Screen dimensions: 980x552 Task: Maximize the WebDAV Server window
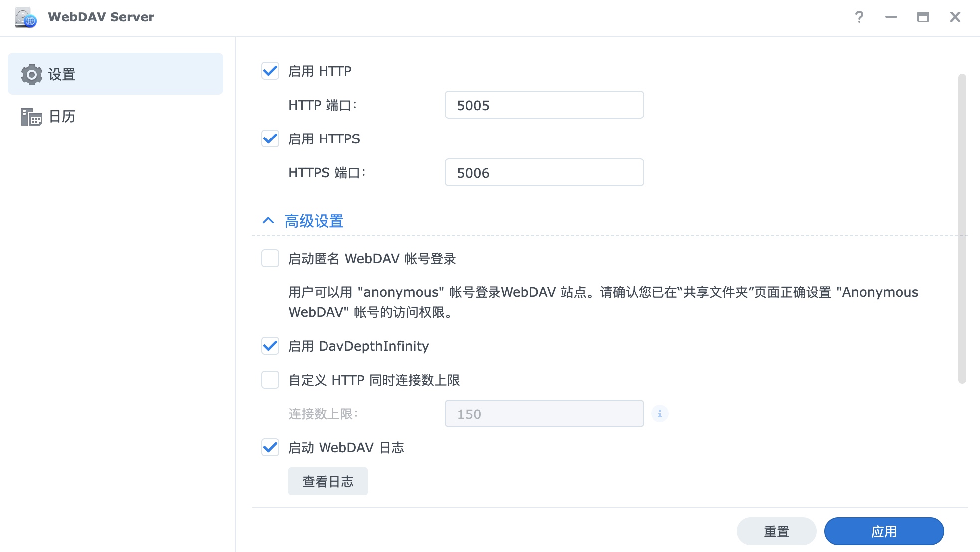coord(923,17)
